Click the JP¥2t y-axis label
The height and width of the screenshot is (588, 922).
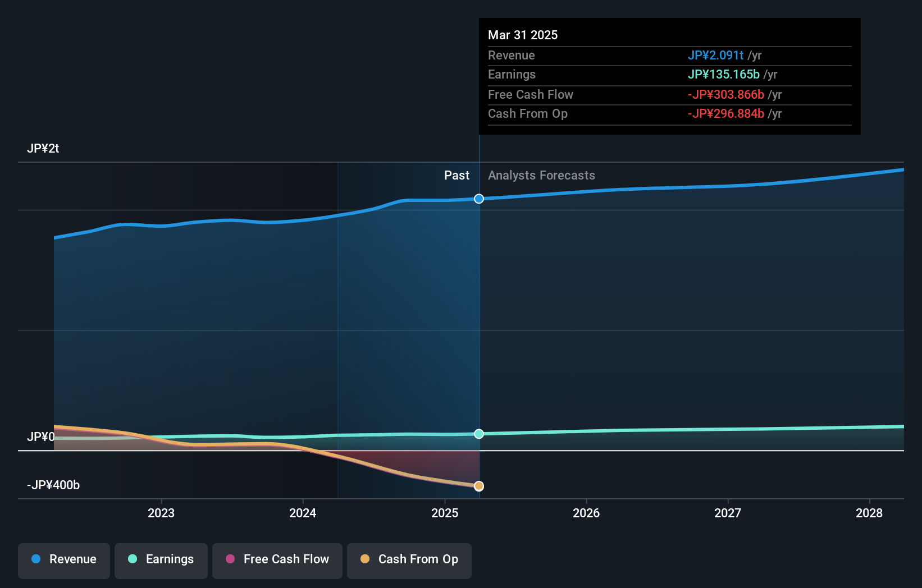43,149
